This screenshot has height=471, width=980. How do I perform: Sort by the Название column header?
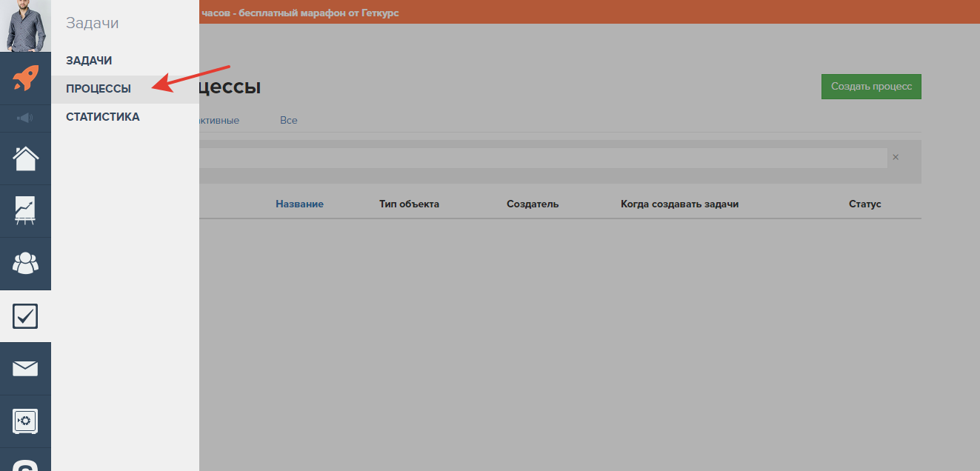tap(299, 204)
